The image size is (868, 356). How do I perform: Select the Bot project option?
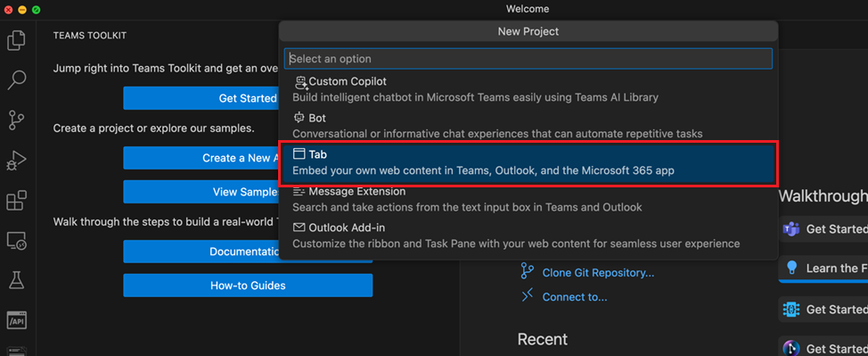[x=528, y=126]
